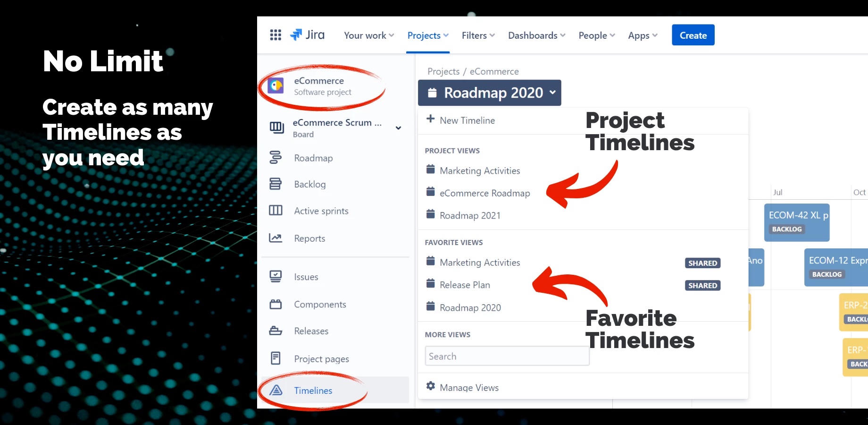Click the eCommerce project avatar icon
The image size is (868, 425).
click(x=275, y=86)
